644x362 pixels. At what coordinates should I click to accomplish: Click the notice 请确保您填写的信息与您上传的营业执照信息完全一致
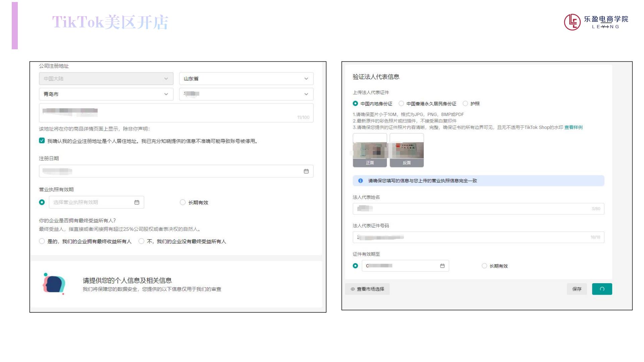pos(422,181)
